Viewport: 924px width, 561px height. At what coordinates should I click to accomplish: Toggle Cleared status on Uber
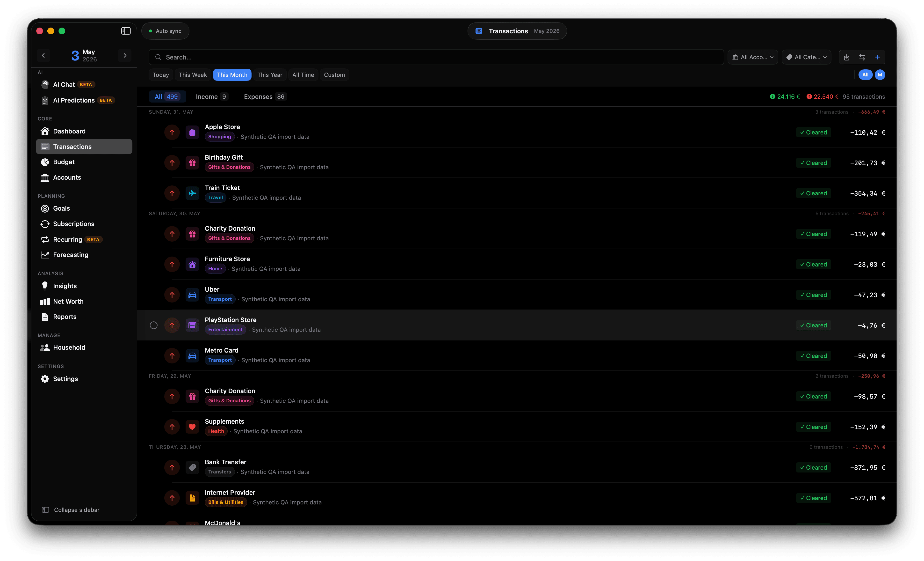(813, 295)
